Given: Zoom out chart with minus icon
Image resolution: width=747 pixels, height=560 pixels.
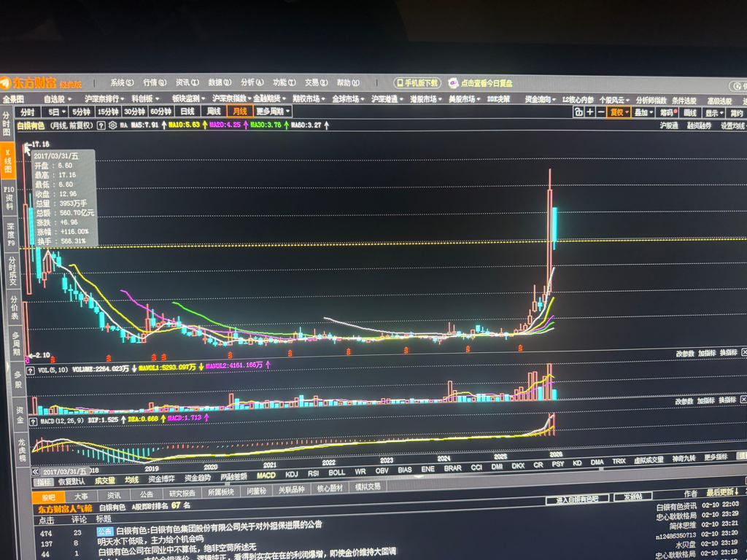Looking at the screenshot, I should 601,112.
